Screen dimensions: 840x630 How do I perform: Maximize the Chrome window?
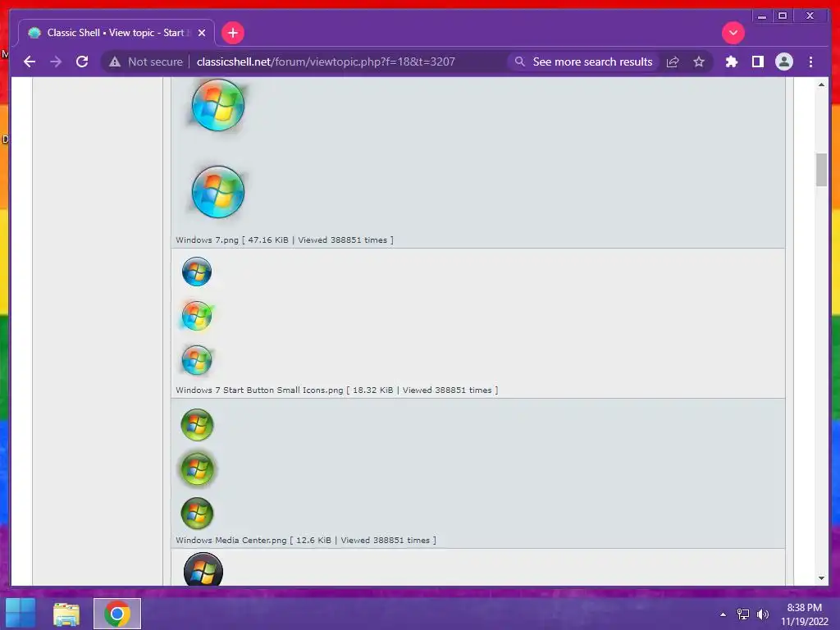coord(783,16)
